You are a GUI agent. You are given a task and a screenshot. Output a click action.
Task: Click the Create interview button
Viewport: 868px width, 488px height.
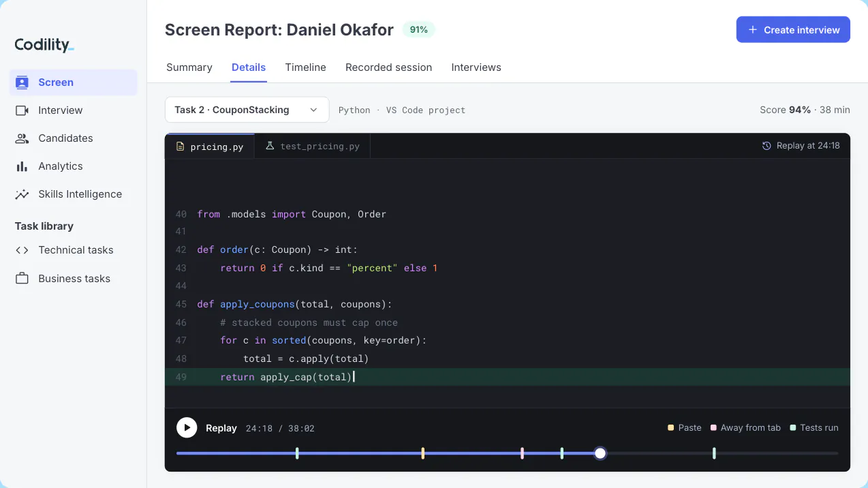pos(793,29)
